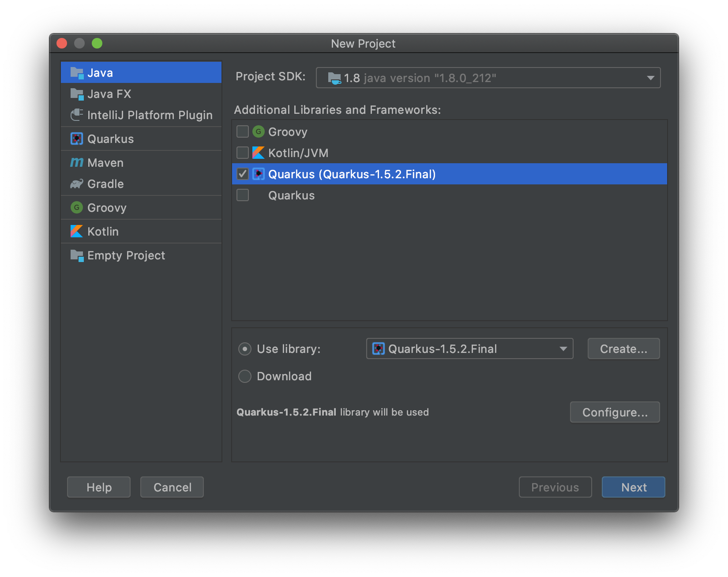Click the Next button
The width and height of the screenshot is (728, 577).
pos(634,487)
